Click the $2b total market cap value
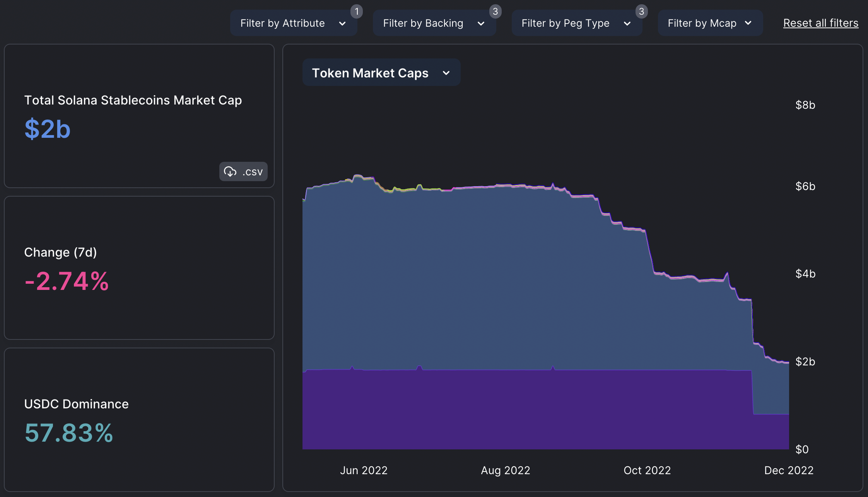 pyautogui.click(x=47, y=129)
